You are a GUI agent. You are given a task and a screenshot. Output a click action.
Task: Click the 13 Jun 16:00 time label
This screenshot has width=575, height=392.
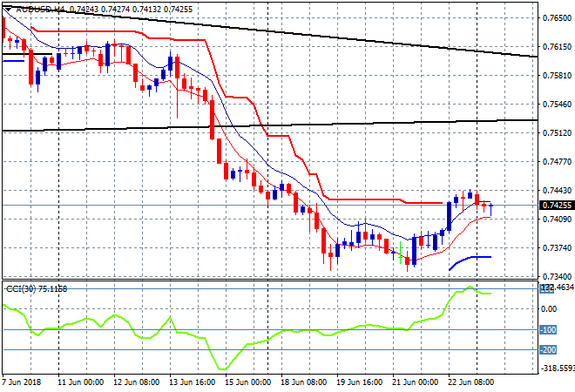click(x=193, y=382)
